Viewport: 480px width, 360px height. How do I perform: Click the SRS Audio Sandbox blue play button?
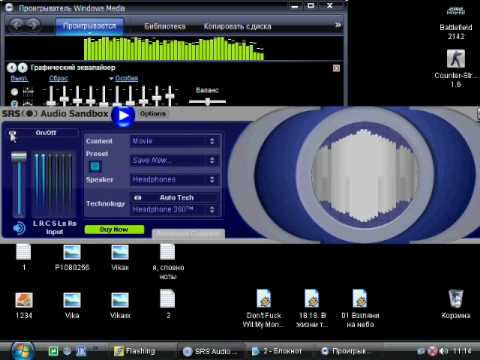123,116
